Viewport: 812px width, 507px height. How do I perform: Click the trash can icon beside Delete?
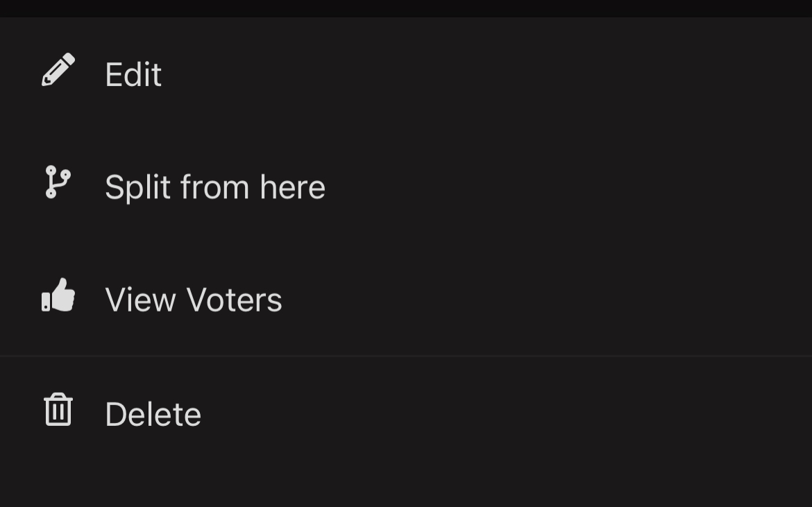(x=59, y=409)
